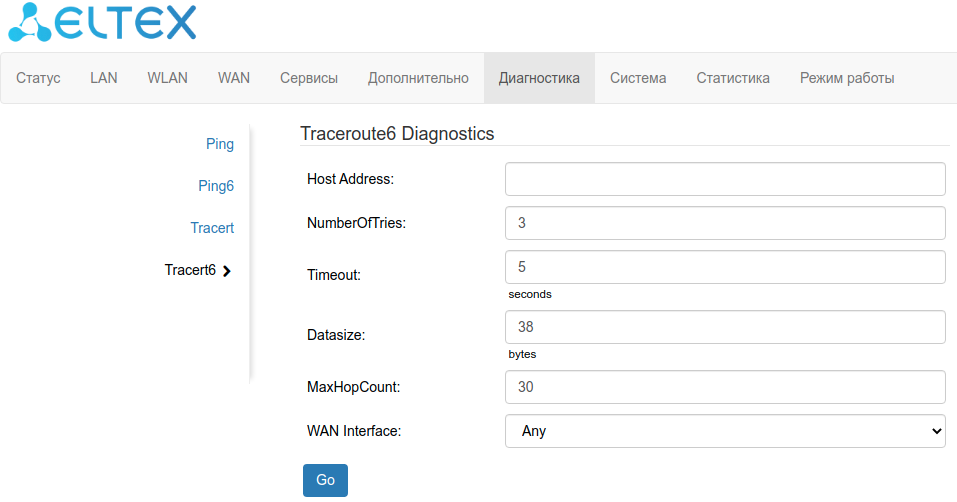The width and height of the screenshot is (957, 502).
Task: Open the Статус tab
Action: click(39, 78)
